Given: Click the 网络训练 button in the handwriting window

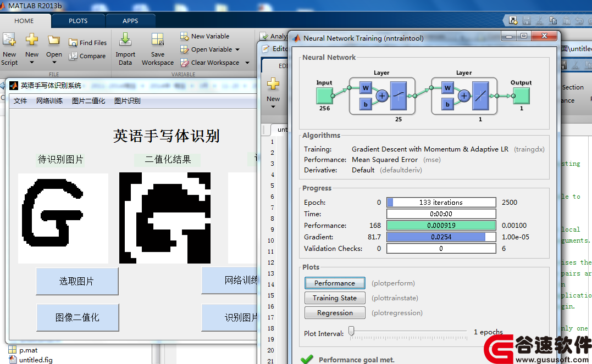Looking at the screenshot, I should pos(230,280).
